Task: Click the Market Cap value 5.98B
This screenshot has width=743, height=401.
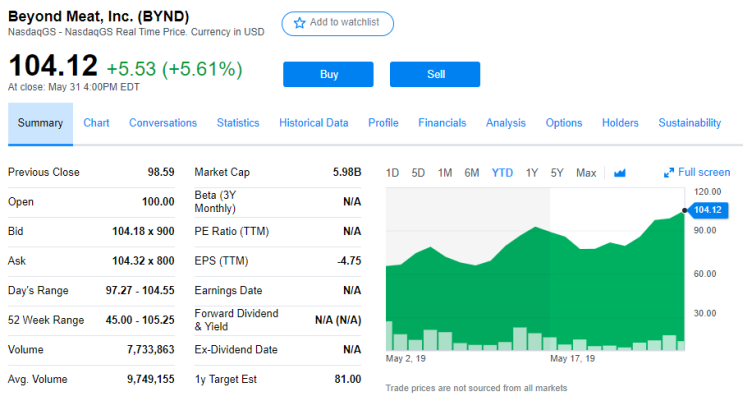Action: (347, 172)
